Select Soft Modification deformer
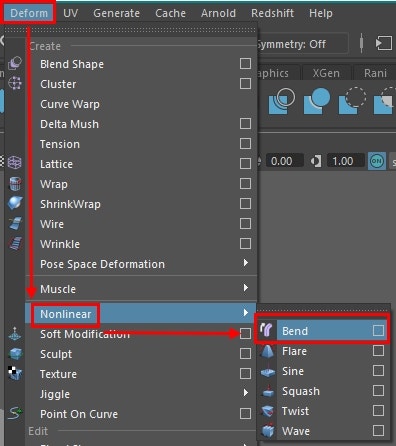This screenshot has height=446, width=396. pos(85,334)
